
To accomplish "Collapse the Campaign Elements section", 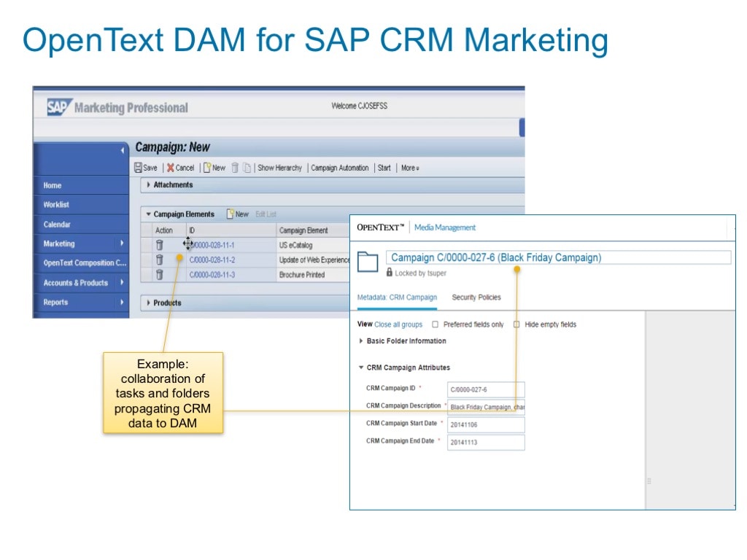I will click(x=149, y=214).
